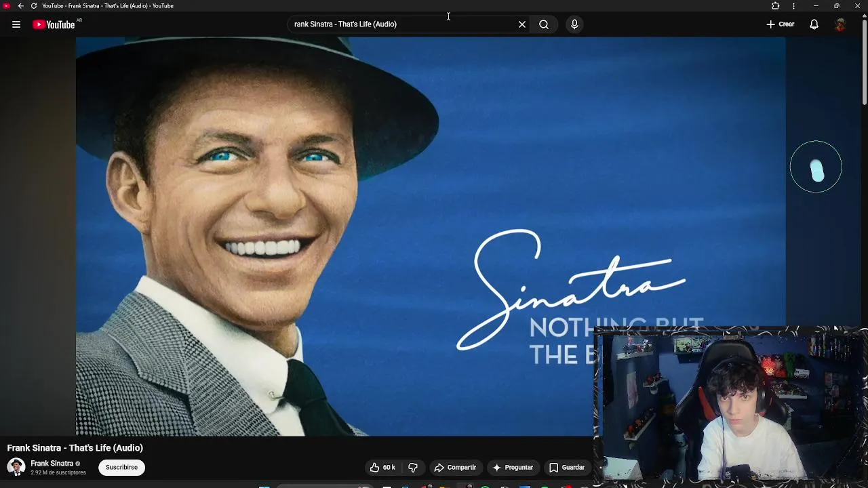
Task: Run the search with the magnifier button
Action: 544,24
